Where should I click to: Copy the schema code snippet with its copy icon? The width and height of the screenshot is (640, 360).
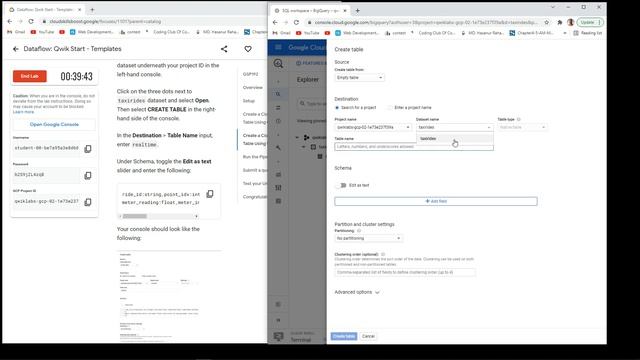210,194
